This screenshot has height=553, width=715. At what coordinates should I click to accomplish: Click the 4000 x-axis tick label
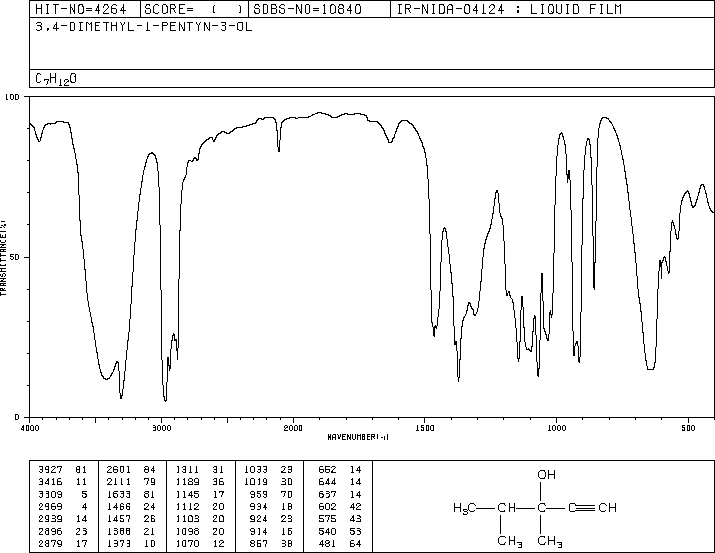30,428
